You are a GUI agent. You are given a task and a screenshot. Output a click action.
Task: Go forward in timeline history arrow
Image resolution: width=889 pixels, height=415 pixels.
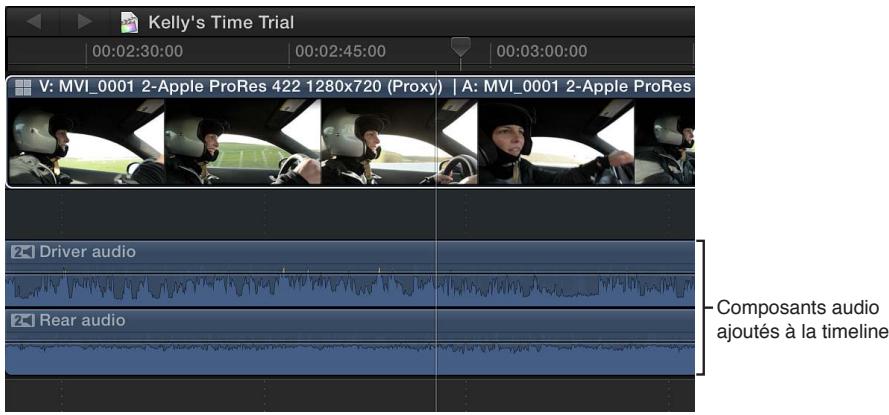click(84, 22)
